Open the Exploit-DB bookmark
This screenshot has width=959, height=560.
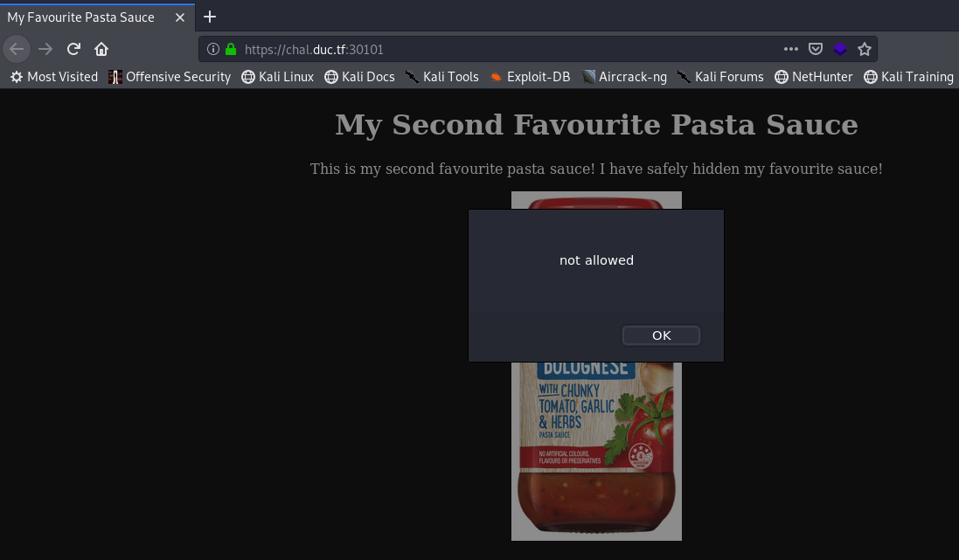click(x=531, y=76)
